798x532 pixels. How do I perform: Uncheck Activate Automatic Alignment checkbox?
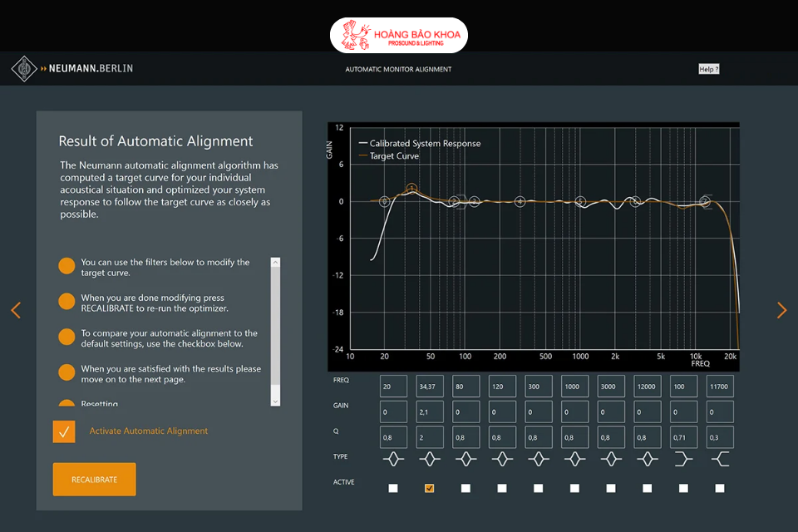click(64, 431)
